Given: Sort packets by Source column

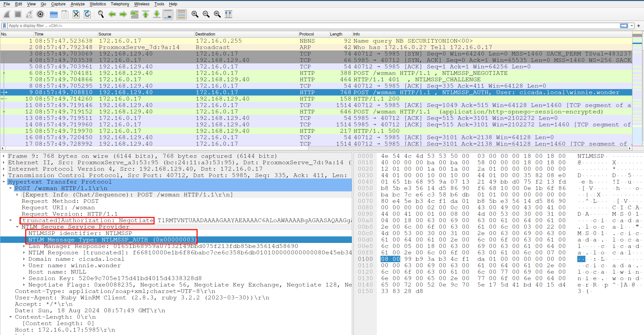Looking at the screenshot, I should pos(146,34).
